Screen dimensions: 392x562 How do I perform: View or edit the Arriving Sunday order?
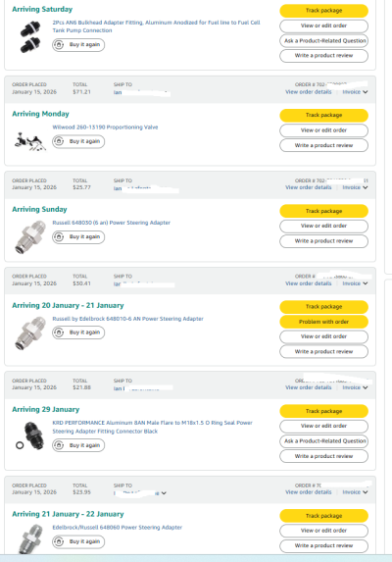point(323,227)
